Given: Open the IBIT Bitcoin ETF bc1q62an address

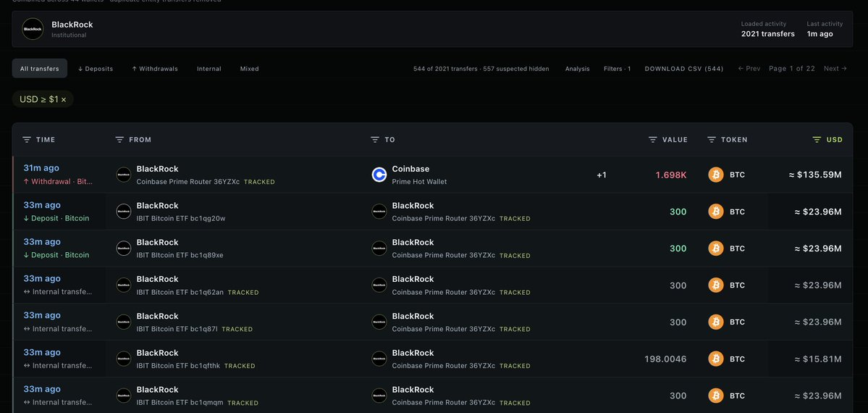Looking at the screenshot, I should click(180, 292).
